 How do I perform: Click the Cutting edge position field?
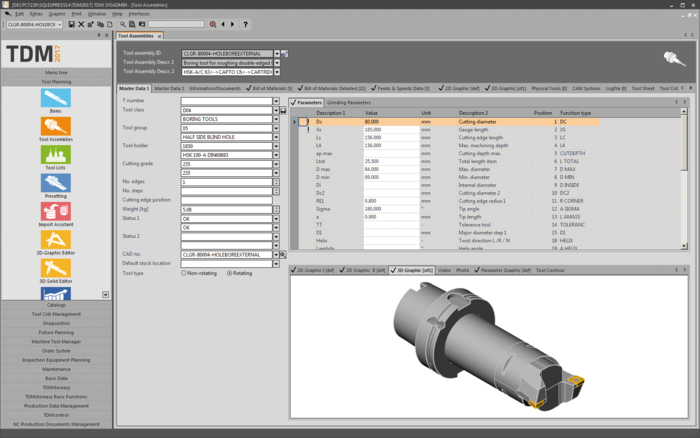coord(226,200)
